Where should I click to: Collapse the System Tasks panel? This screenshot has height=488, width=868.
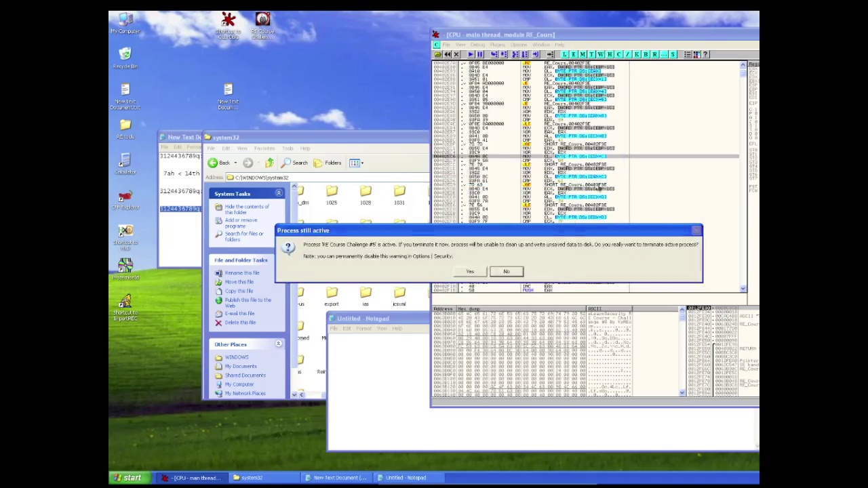point(279,193)
